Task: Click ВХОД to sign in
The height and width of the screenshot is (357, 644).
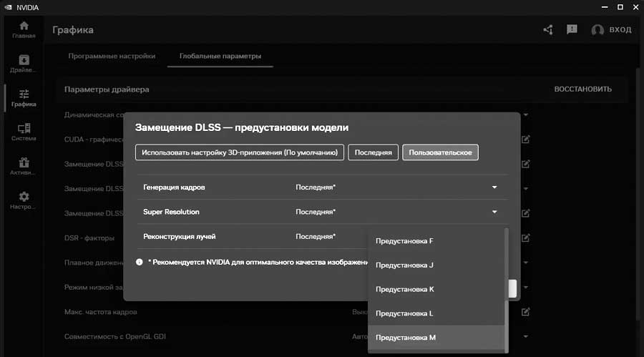Action: click(620, 29)
